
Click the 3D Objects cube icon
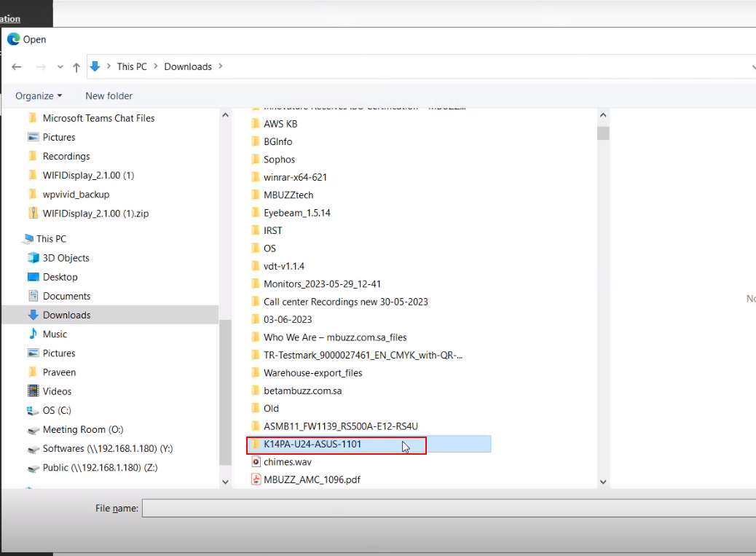34,257
